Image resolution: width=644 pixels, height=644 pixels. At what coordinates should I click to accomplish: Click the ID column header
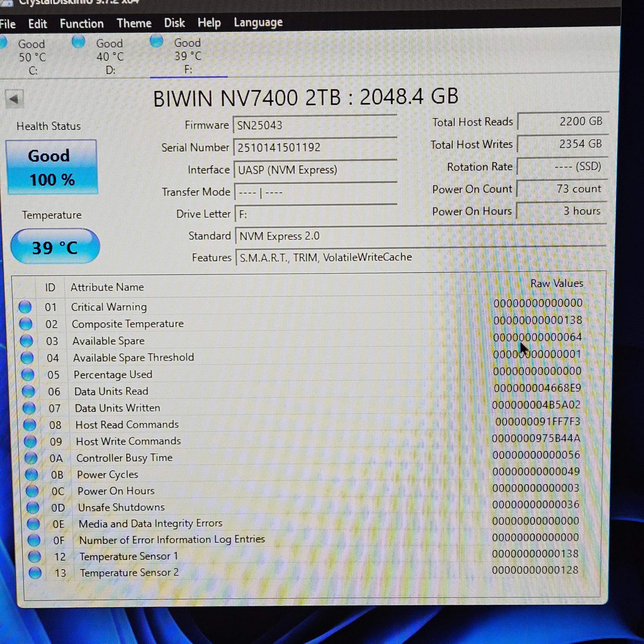point(50,288)
